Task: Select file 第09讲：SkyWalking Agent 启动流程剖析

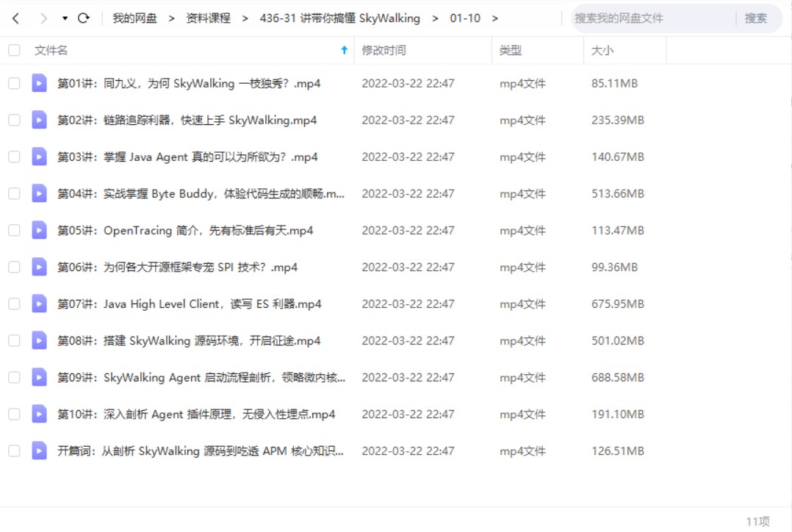Action: point(201,378)
